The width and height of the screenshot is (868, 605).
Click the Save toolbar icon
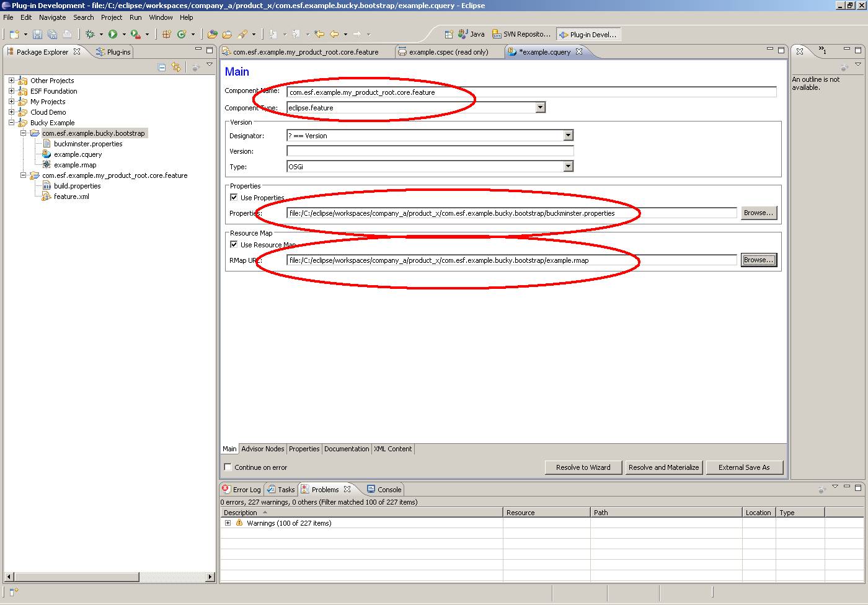(37, 34)
